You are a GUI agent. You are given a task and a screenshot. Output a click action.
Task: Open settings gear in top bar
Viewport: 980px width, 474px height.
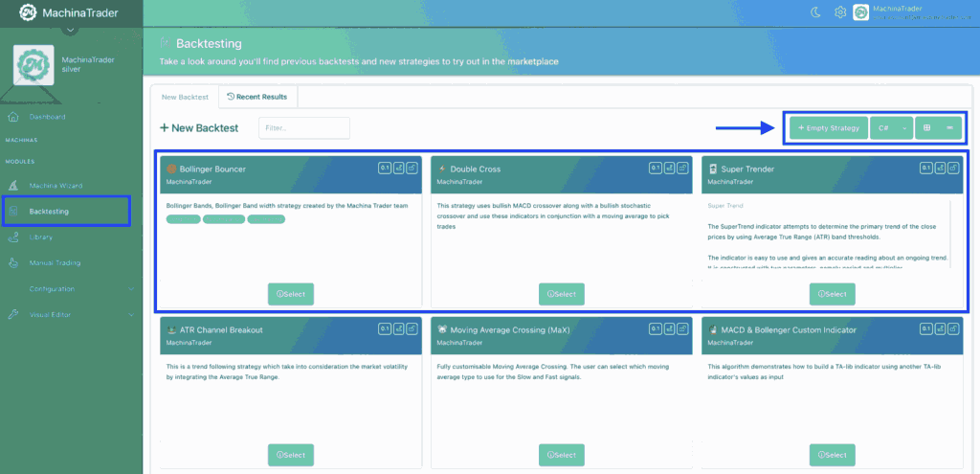click(x=840, y=11)
